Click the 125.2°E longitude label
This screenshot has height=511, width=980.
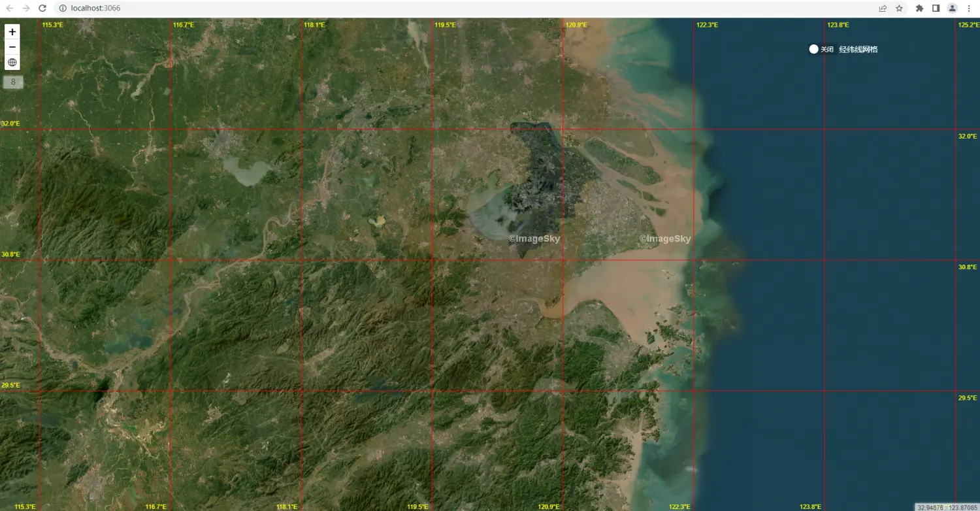(x=968, y=25)
